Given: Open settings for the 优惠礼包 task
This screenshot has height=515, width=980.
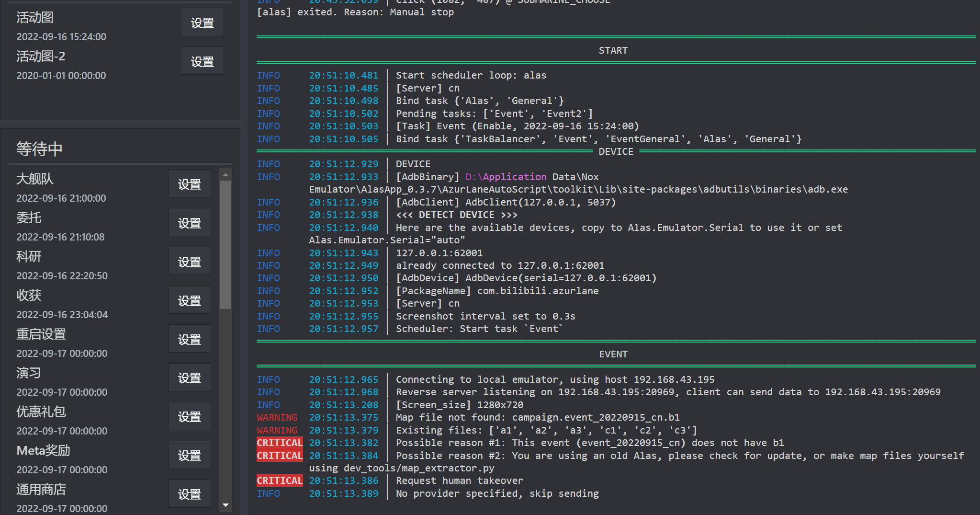Looking at the screenshot, I should (x=189, y=416).
